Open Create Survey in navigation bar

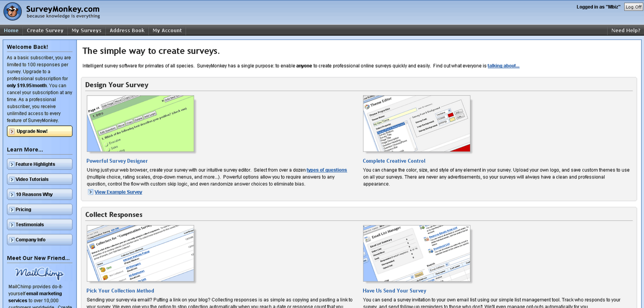pyautogui.click(x=45, y=31)
